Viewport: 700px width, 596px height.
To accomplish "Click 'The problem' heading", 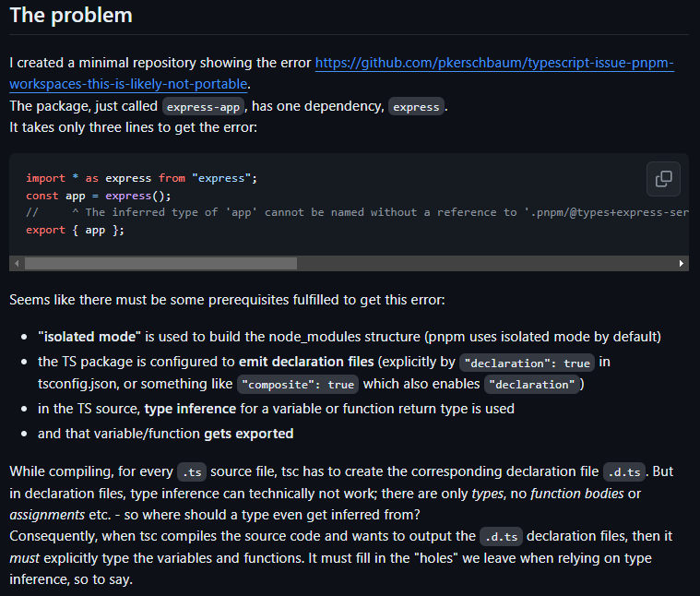I will tap(71, 16).
